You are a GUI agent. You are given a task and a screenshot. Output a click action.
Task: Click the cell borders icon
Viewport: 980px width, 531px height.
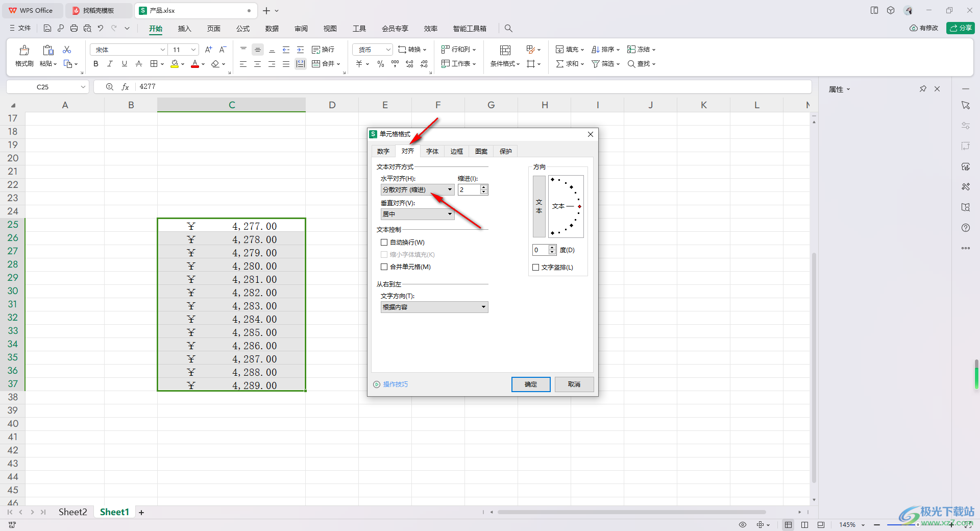click(x=154, y=64)
